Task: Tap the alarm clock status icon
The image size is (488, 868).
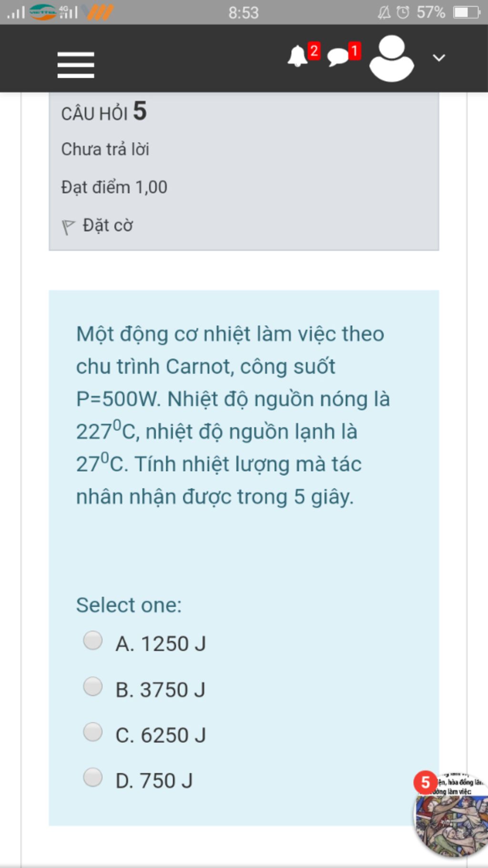Action: click(403, 12)
